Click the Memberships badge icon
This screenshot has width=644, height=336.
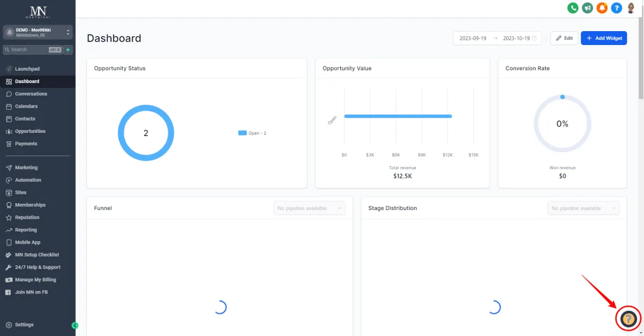click(9, 205)
